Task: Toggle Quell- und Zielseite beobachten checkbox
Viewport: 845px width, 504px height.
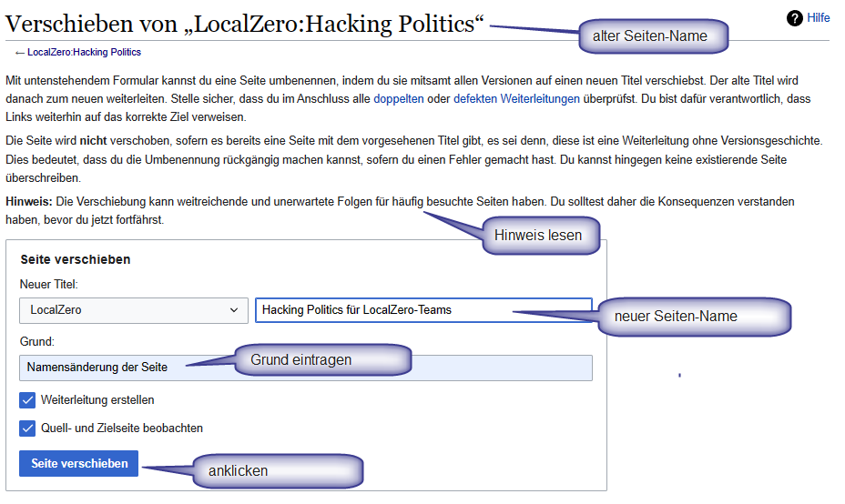Action: click(27, 428)
